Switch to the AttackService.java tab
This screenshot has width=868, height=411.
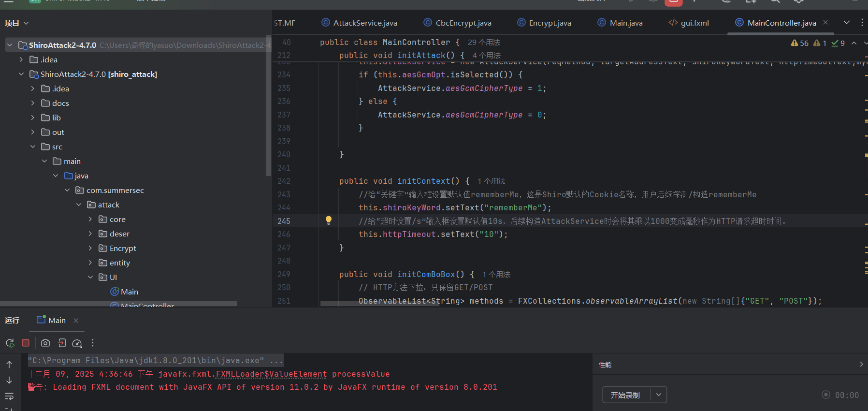coord(365,23)
